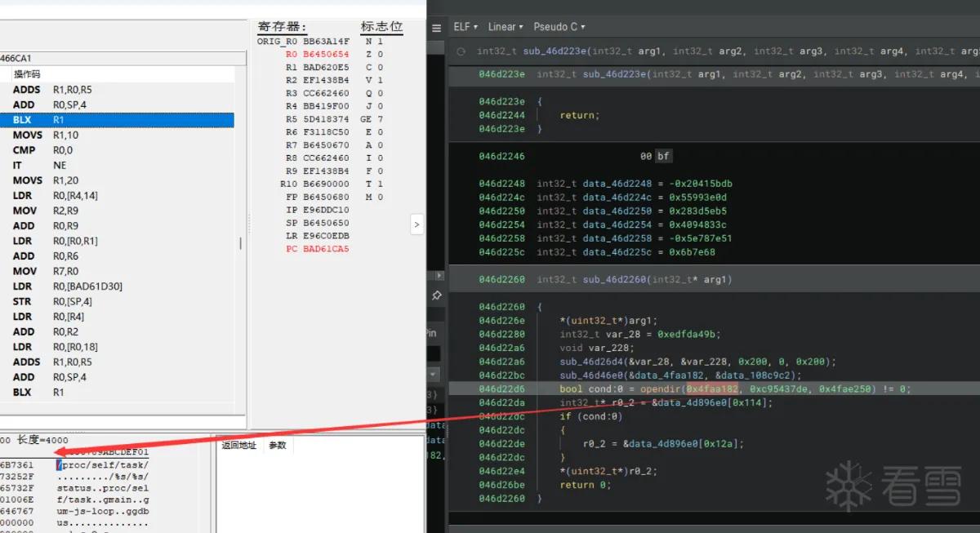
Task: Switch to the 返回地址 tab
Action: [238, 446]
